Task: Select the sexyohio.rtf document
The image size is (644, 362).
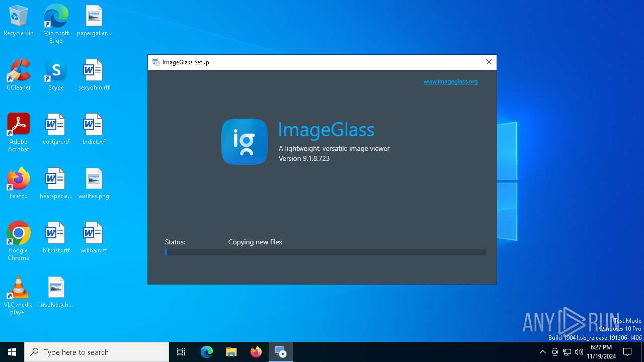Action: 94,75
